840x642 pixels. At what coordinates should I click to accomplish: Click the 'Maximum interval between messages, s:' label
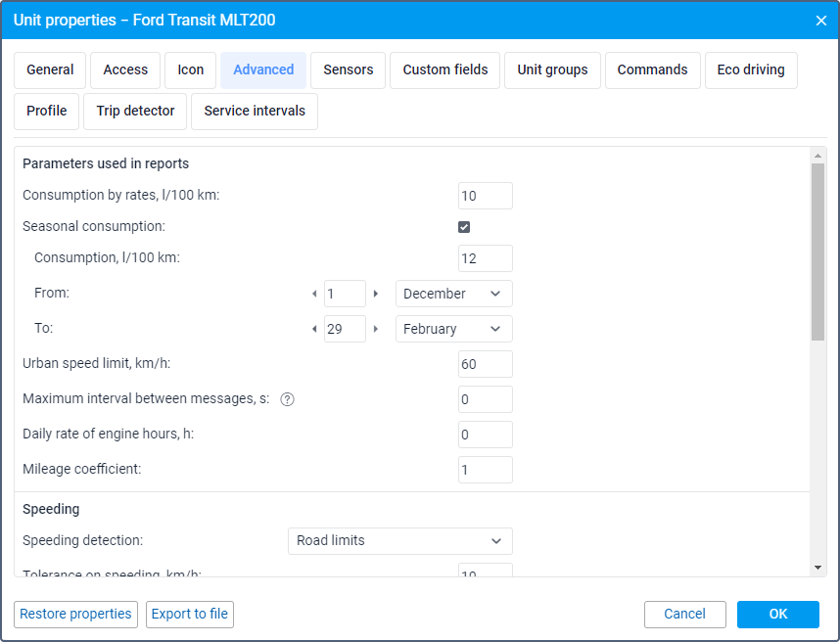click(x=146, y=399)
